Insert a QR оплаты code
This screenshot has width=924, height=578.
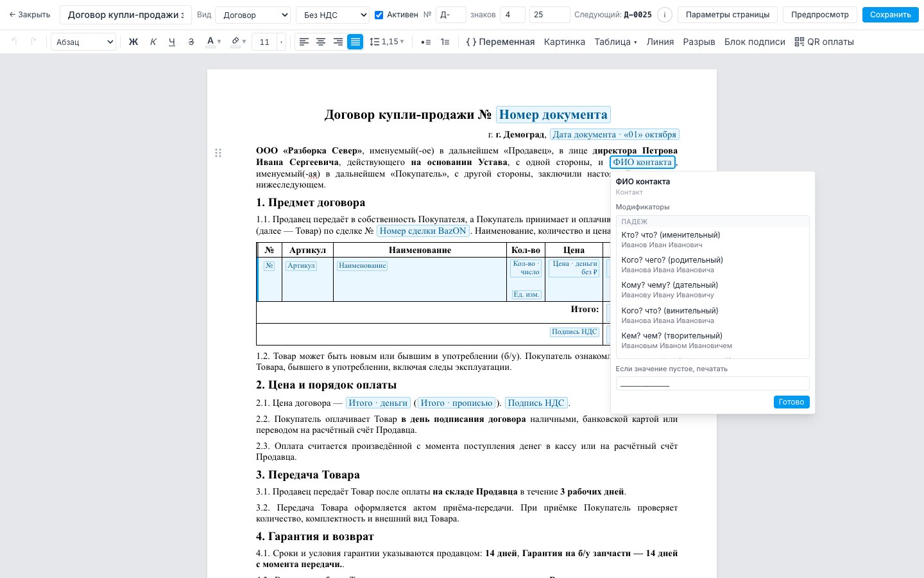point(824,42)
